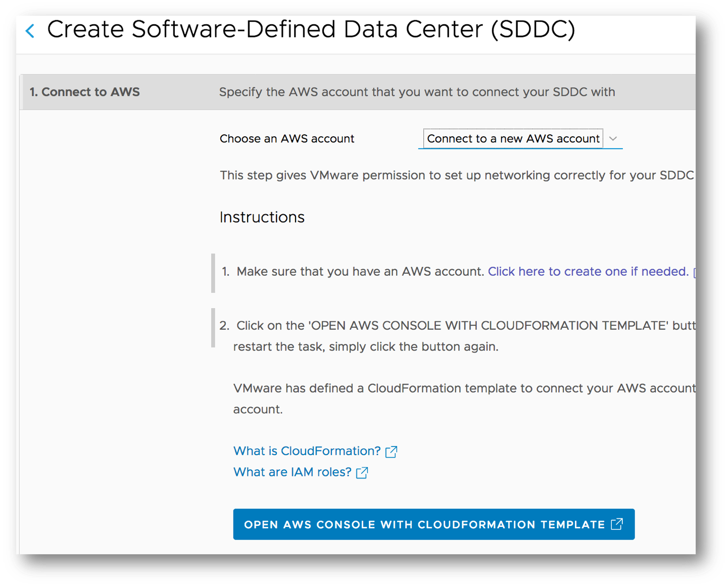The width and height of the screenshot is (728, 586).
Task: Click the 'VMware has defined a CloudFormation template' paragraph
Action: point(464,399)
